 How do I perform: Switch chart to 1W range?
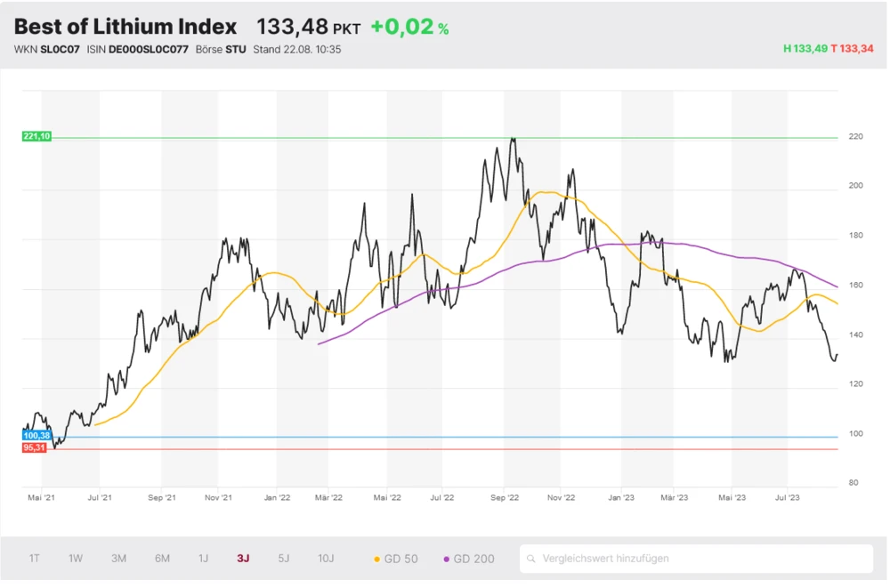76,559
